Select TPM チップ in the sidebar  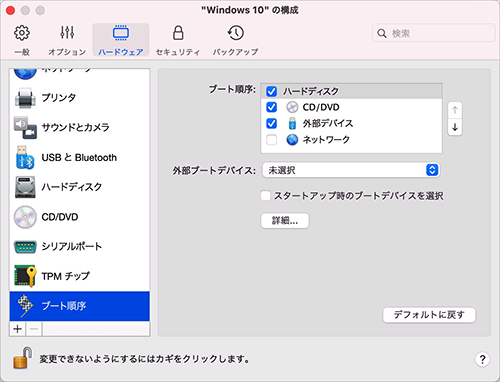(x=80, y=276)
